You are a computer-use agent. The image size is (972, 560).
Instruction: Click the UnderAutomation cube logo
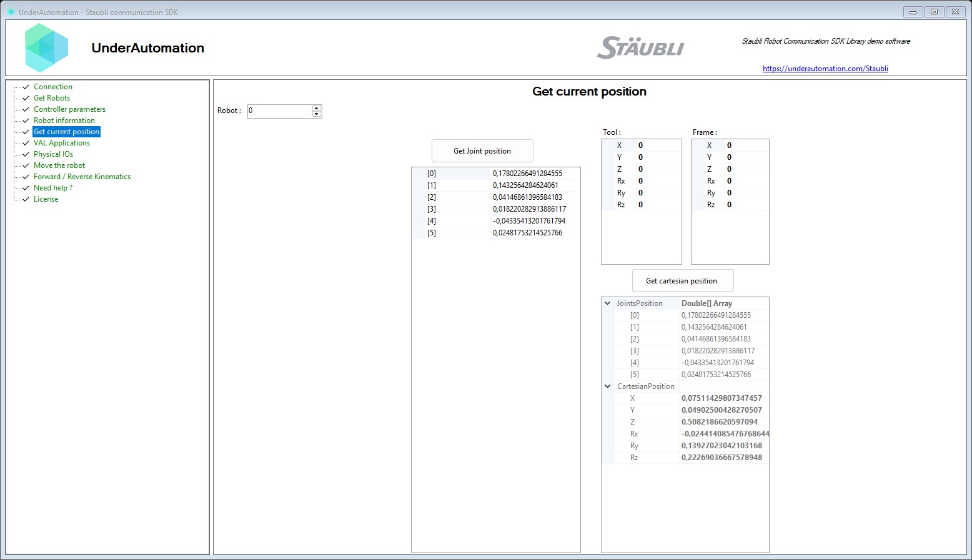coord(46,47)
